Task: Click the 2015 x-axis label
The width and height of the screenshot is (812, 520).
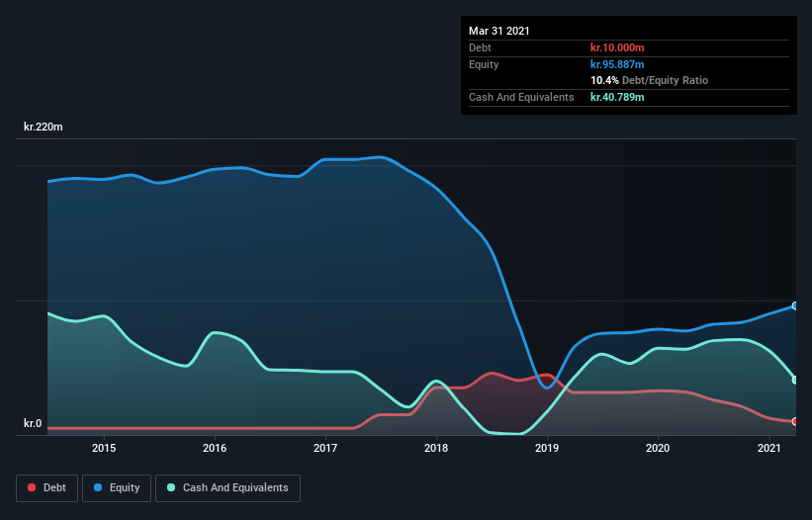Action: tap(104, 448)
